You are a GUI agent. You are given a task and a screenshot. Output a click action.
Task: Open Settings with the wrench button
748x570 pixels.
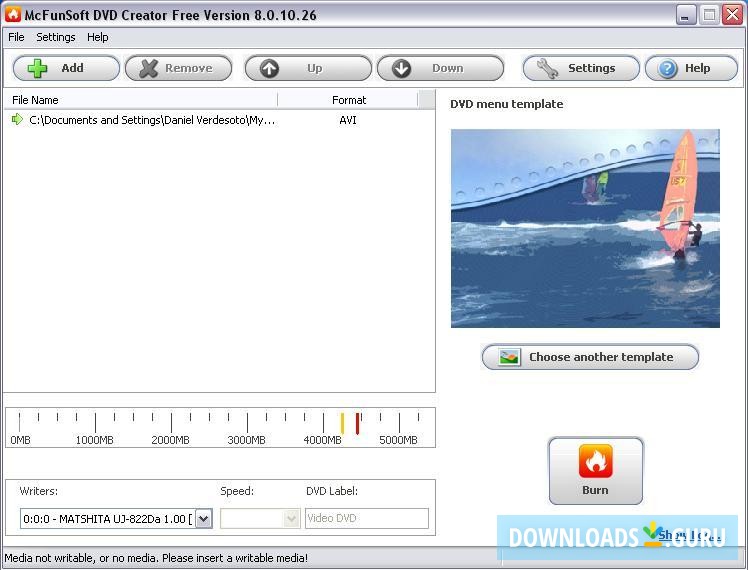[581, 68]
